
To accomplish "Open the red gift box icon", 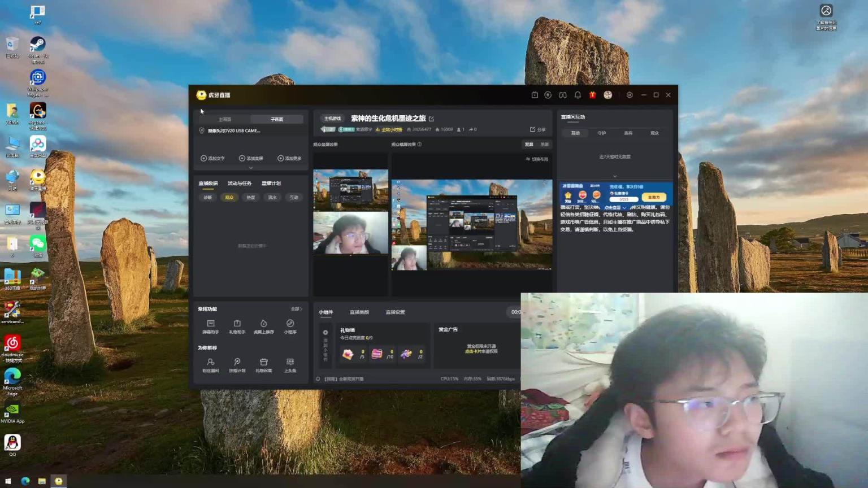I will click(x=592, y=95).
